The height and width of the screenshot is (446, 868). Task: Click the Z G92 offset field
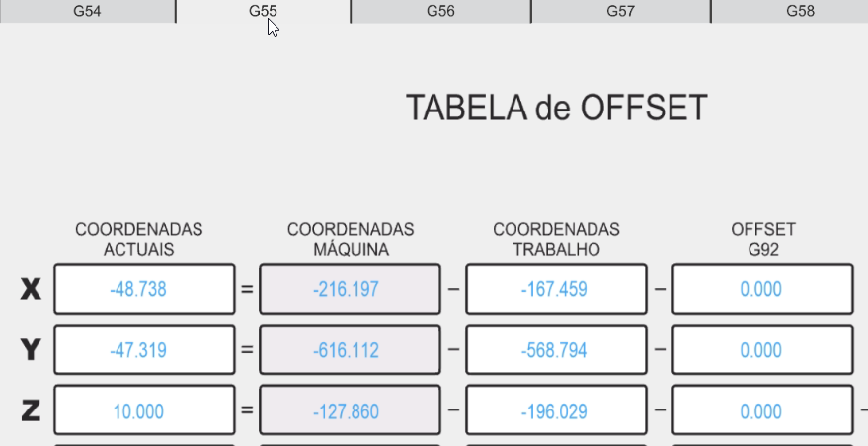[762, 410]
